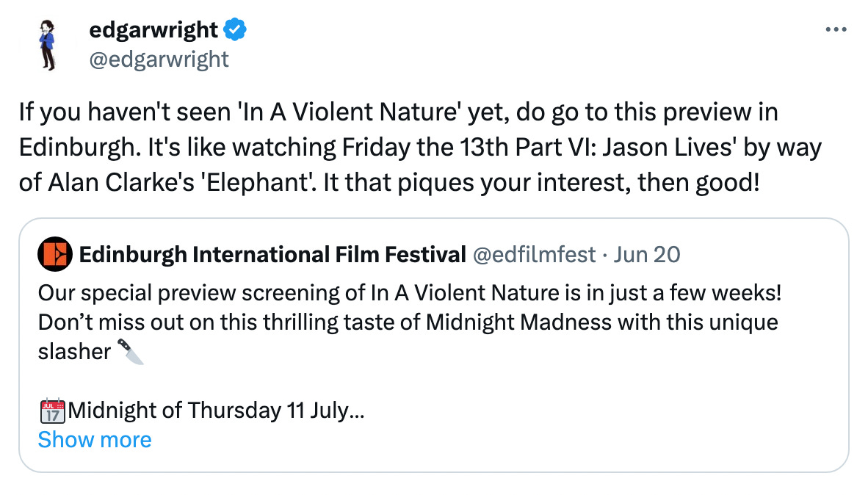Open the Jun 20 timestamp
Image resolution: width=868 pixels, height=495 pixels.
(x=646, y=255)
